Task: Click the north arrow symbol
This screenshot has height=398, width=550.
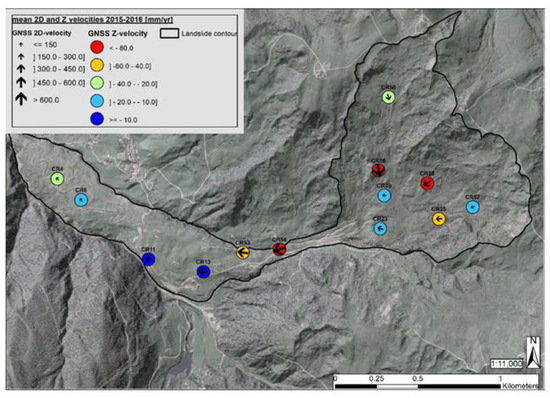Action: tap(534, 352)
